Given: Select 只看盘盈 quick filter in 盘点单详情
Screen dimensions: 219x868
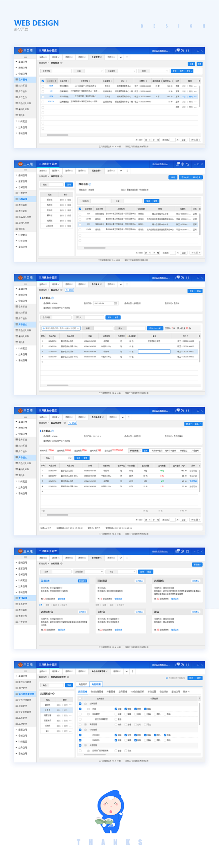Looking at the screenshot, I should tap(184, 451).
